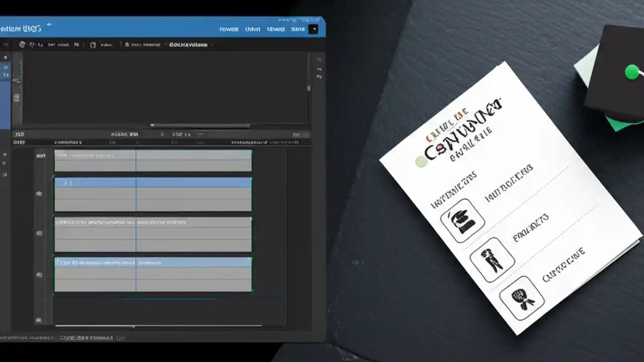Select the highlighted blue clip on the second track
This screenshot has width=644, height=362.
(x=151, y=183)
